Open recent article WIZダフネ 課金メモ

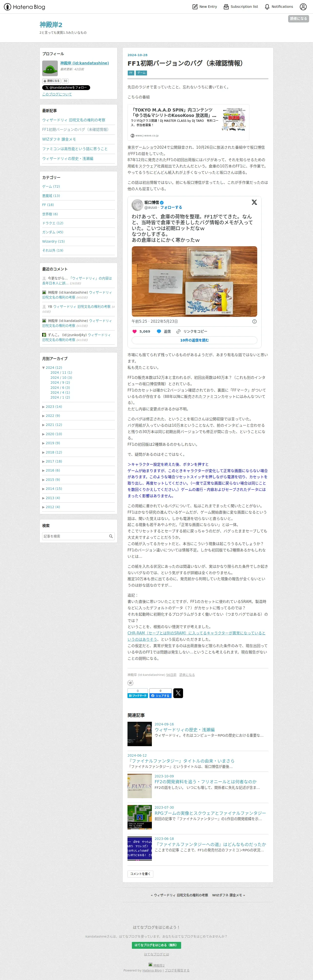(x=59, y=139)
